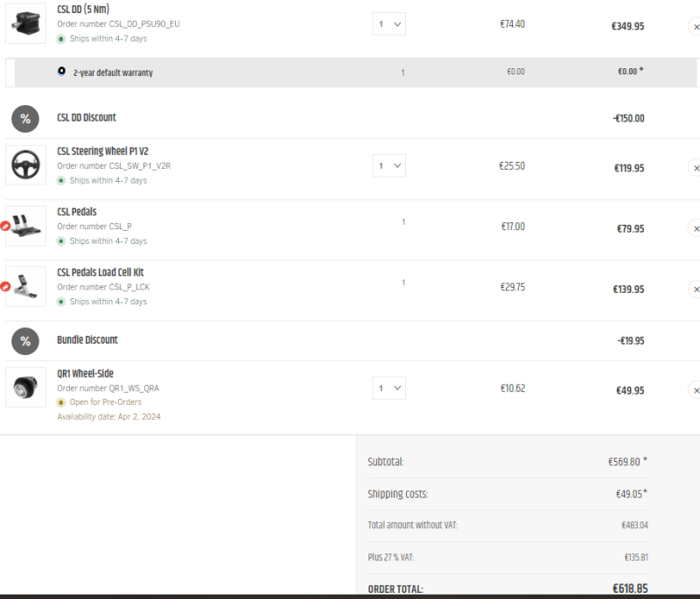Screen dimensions: 700x599
Task: Open quantity dropdown for QR1 Wheel-Side
Action: coord(388,388)
